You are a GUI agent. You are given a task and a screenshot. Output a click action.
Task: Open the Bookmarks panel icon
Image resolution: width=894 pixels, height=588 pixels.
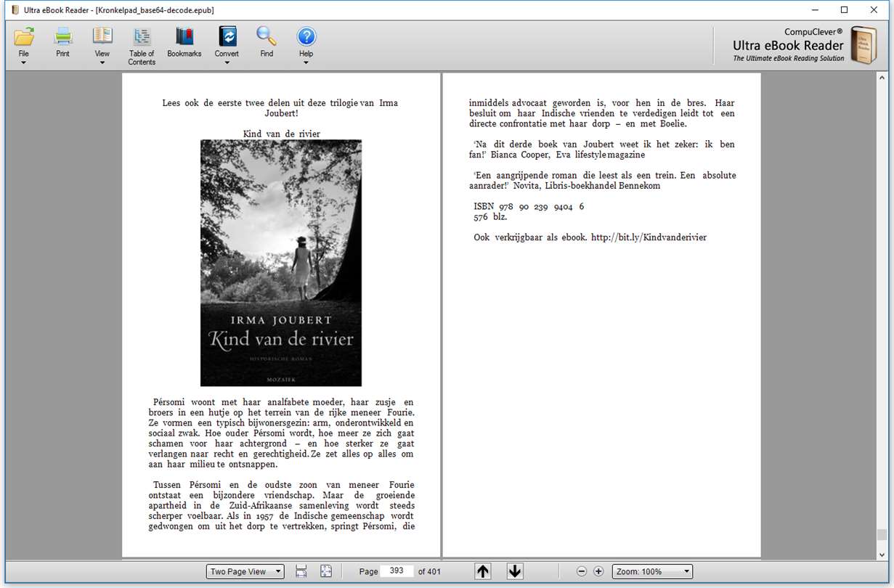(x=184, y=36)
